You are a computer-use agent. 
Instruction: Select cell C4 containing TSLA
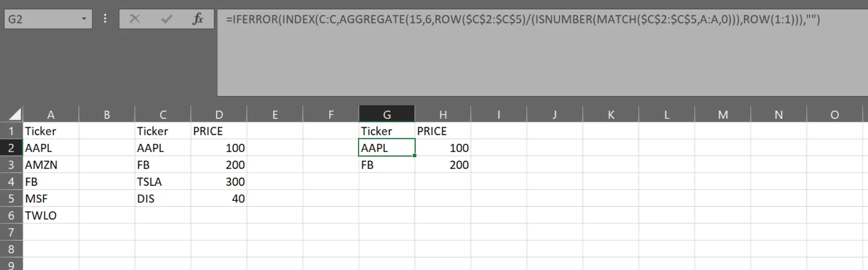163,182
